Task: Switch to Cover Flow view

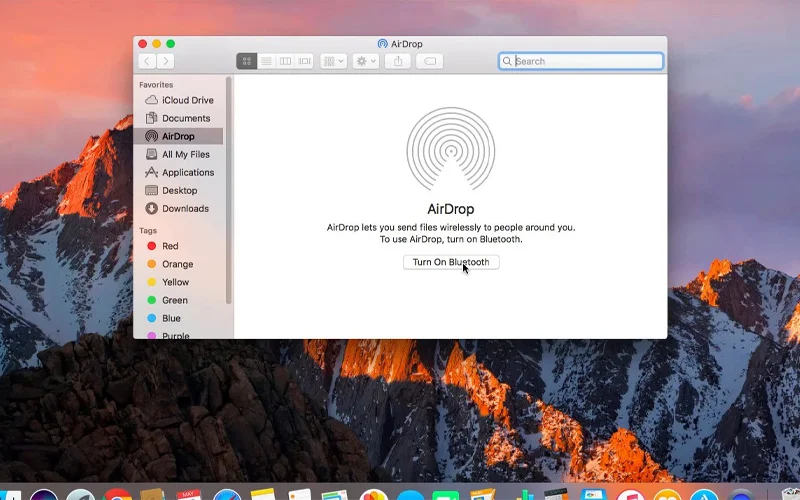Action: pyautogui.click(x=305, y=61)
